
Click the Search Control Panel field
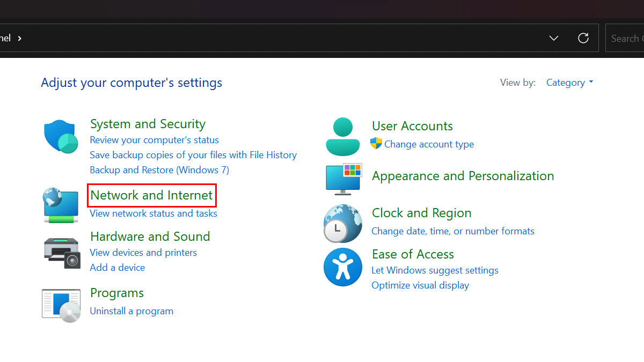[625, 38]
